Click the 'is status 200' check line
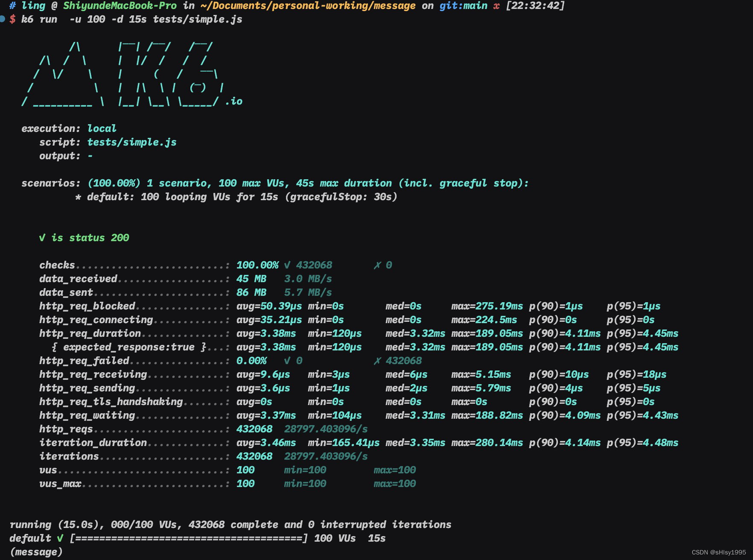The image size is (753, 560). 84,238
